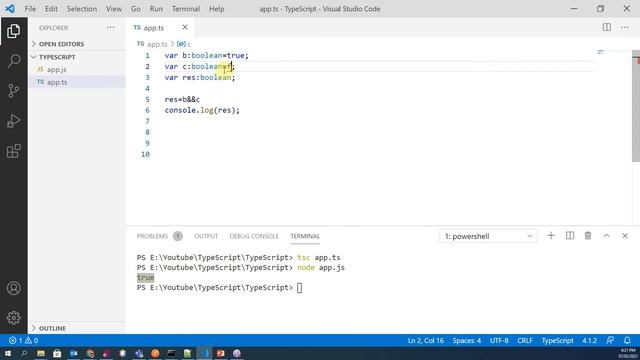Open notifications bell in status bar
Screen dimensions: 640x360
pyautogui.click(x=627, y=340)
